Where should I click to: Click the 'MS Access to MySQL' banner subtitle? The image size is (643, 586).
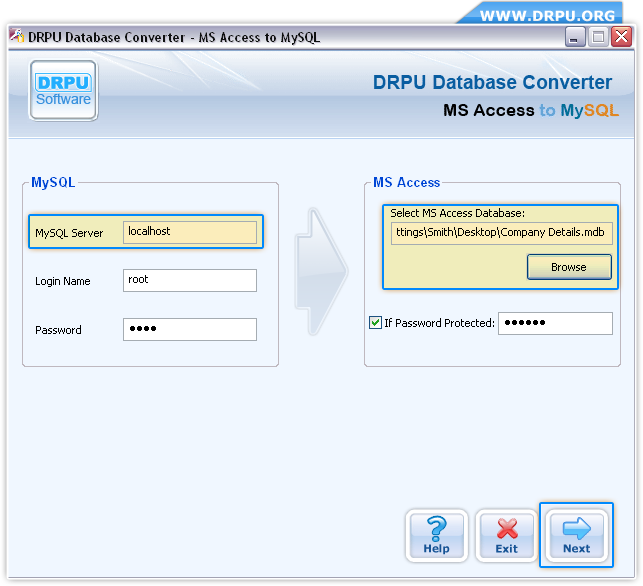(x=531, y=110)
